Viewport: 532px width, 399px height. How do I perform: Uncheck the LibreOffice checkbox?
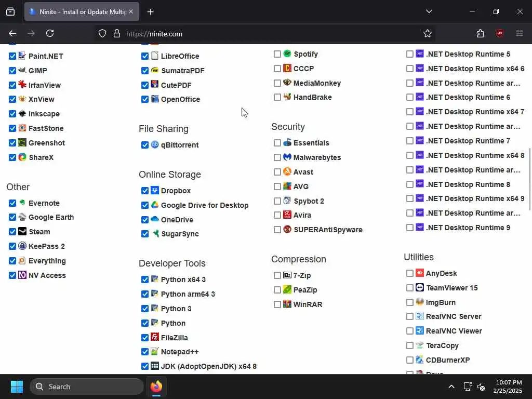(x=145, y=56)
